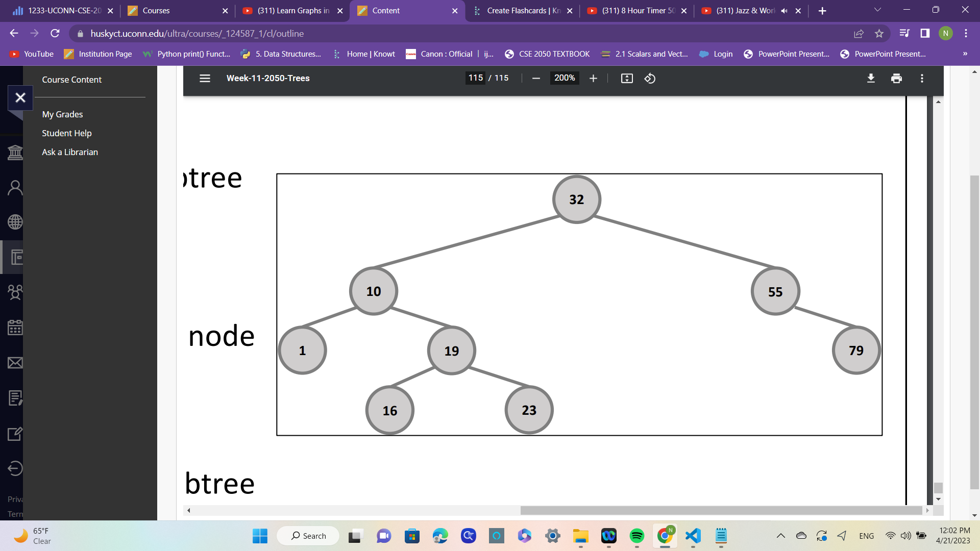980x551 pixels.
Task: Open PDF viewer more actions menu
Action: coord(922,78)
